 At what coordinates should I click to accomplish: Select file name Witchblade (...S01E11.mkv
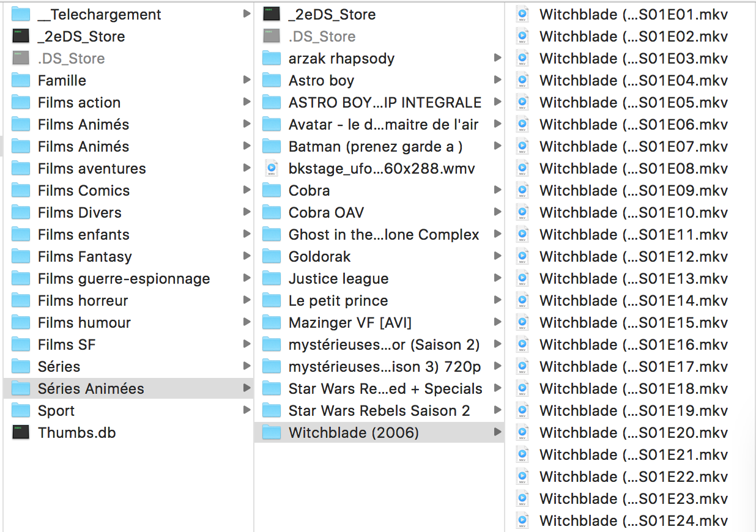click(634, 235)
